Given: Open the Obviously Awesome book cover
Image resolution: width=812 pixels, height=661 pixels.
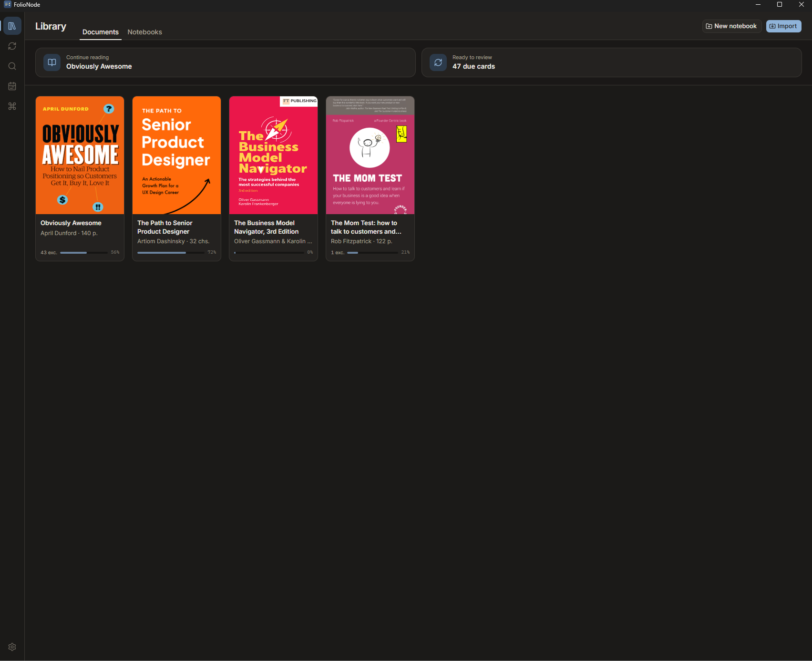Looking at the screenshot, I should coord(80,155).
